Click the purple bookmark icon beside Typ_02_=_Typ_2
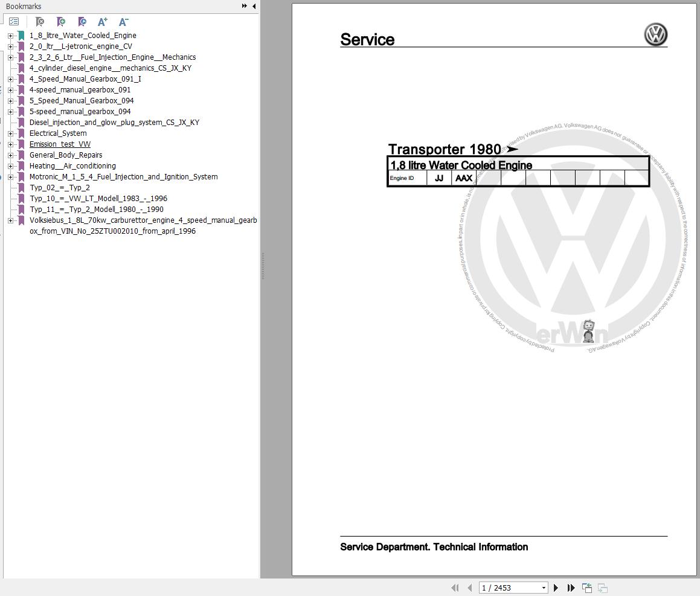 [21, 188]
